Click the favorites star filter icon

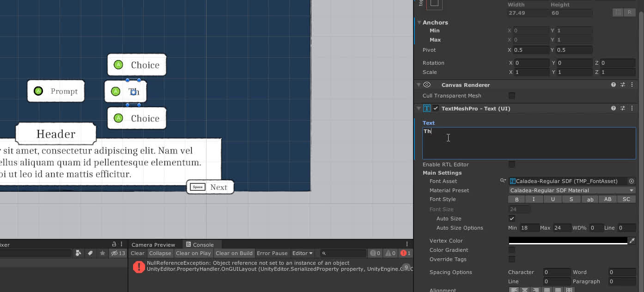tap(102, 253)
